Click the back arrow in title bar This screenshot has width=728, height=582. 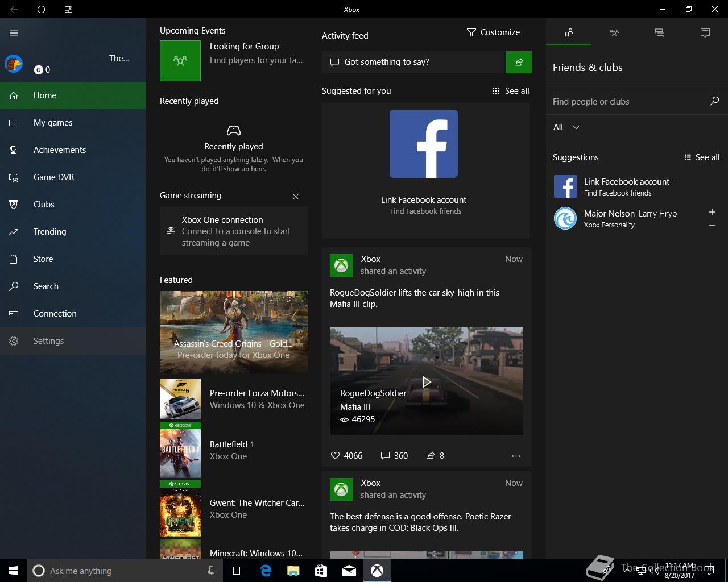pyautogui.click(x=14, y=9)
